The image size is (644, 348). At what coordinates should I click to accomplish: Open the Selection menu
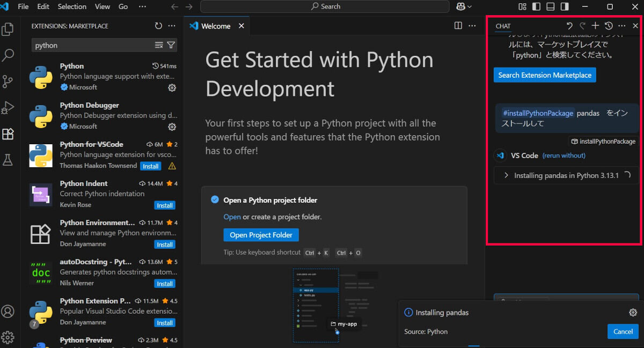(x=72, y=6)
